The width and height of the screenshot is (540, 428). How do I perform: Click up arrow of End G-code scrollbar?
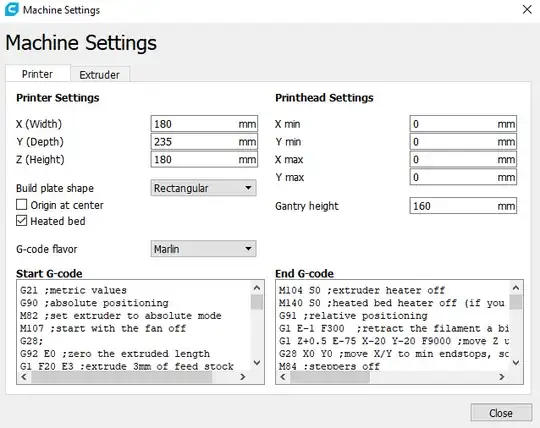point(516,288)
